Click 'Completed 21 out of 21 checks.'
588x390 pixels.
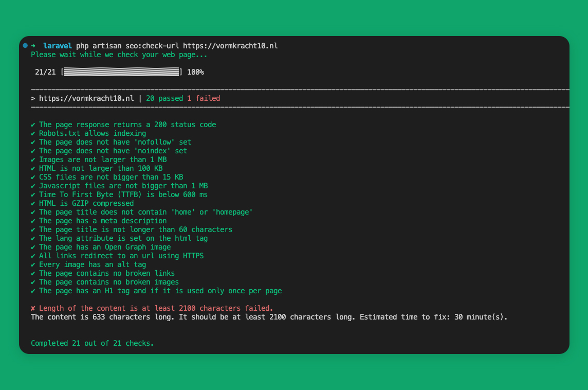[x=92, y=344]
